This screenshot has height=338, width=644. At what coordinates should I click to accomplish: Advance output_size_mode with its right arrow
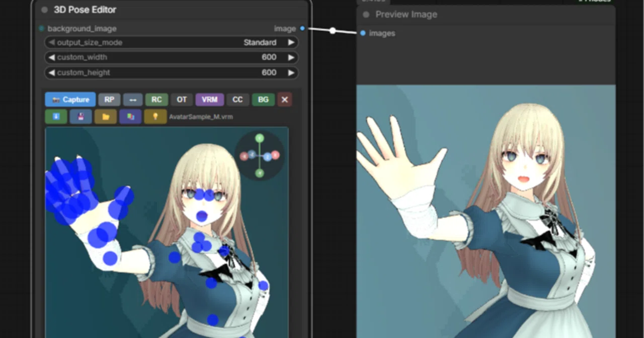(x=291, y=42)
